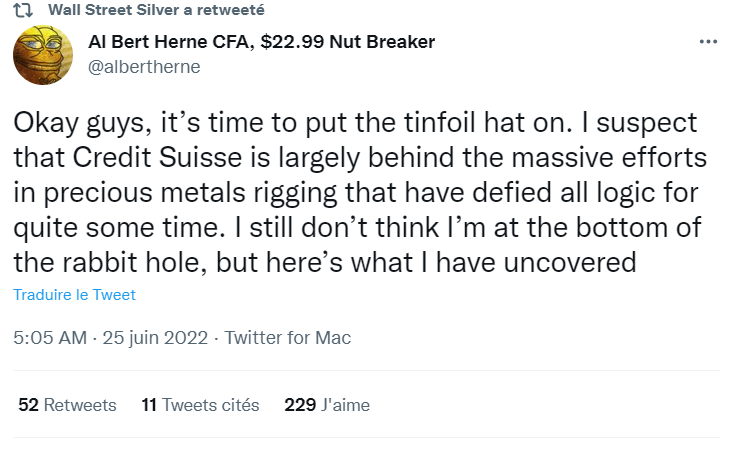Image resolution: width=737 pixels, height=455 pixels.
Task: Click the 'Twitter for Mac' source label
Action: (x=288, y=338)
